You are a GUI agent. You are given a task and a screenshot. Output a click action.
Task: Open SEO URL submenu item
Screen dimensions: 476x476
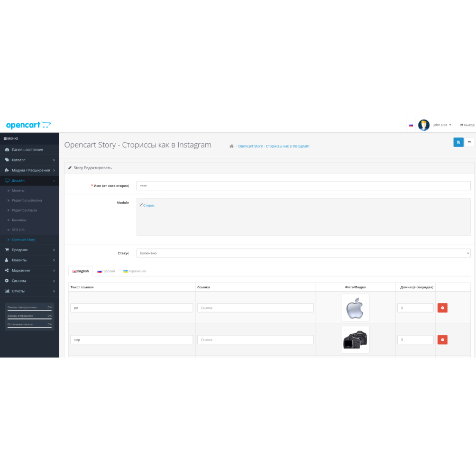pos(30,230)
